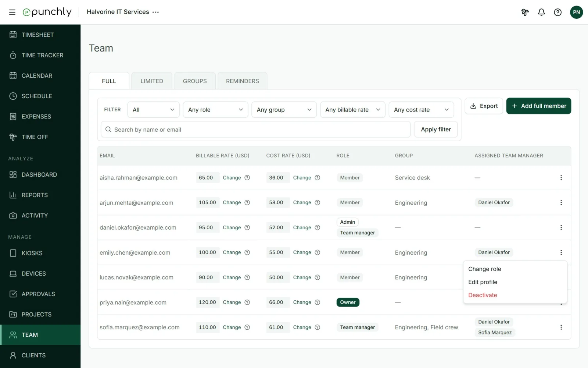Choose Deactivate in context menu
This screenshot has height=368, width=588.
point(515,295)
